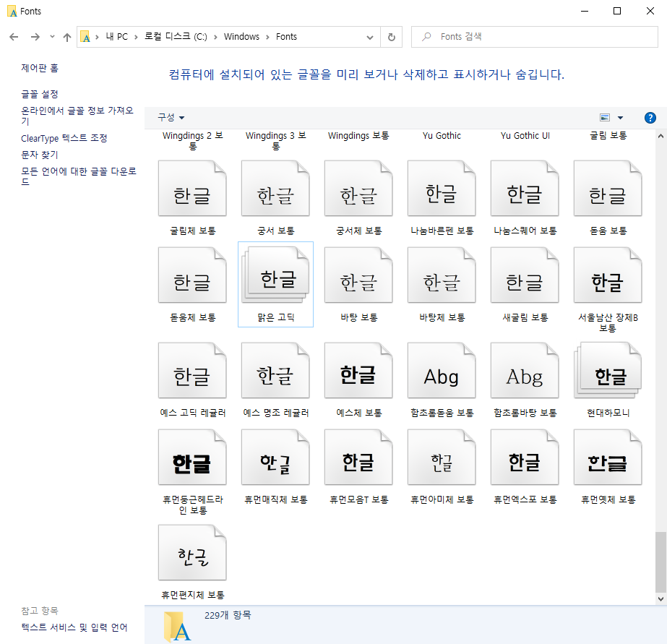The height and width of the screenshot is (644, 667).
Task: Select the 휴먼아미체 보통 font icon
Action: [x=442, y=458]
